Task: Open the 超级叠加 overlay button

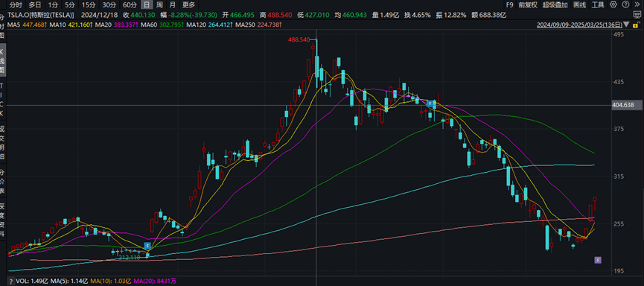Action: click(555, 5)
